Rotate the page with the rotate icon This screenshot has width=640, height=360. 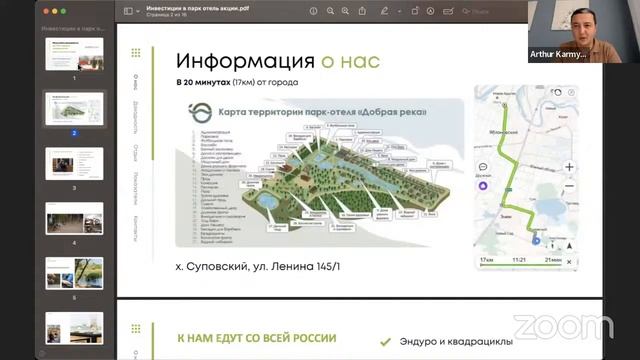[415, 11]
